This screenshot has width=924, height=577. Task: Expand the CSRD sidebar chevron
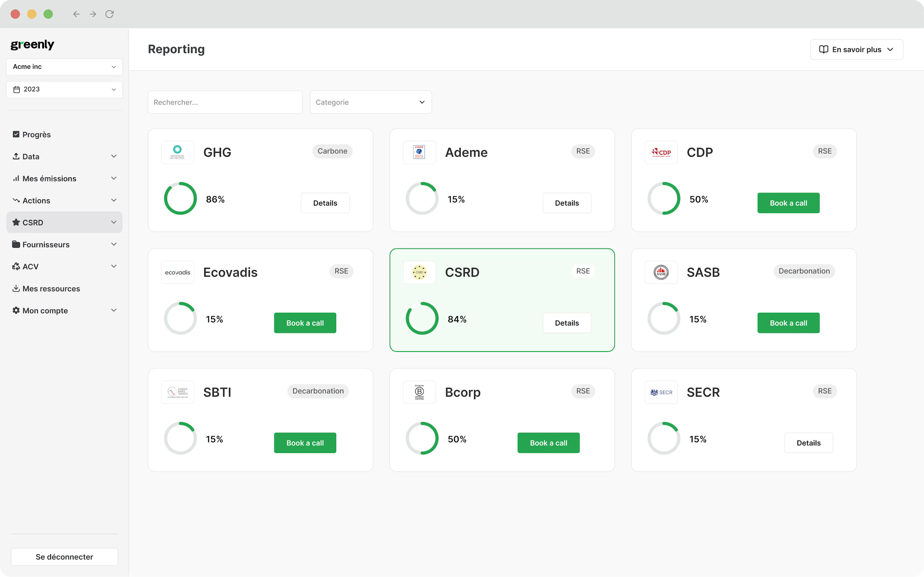pyautogui.click(x=114, y=222)
